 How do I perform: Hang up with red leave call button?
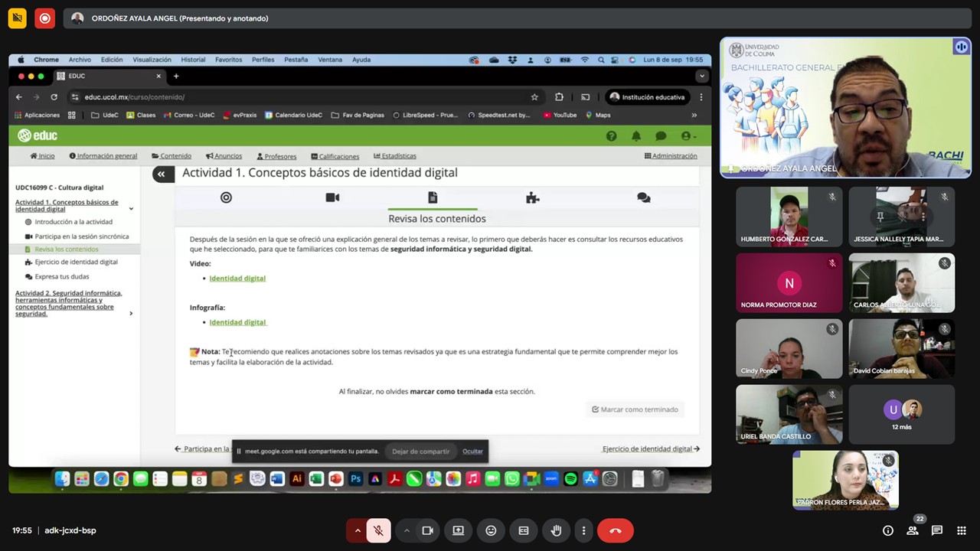pyautogui.click(x=615, y=530)
